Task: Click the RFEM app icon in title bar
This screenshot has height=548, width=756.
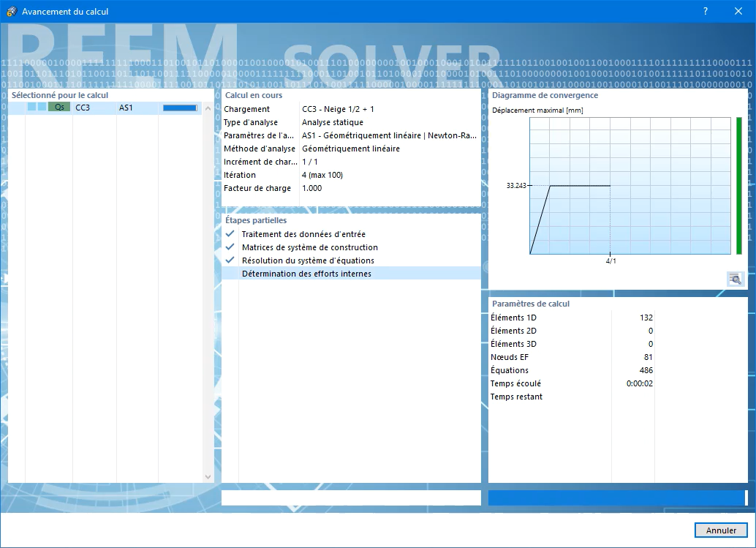Action: click(x=11, y=11)
